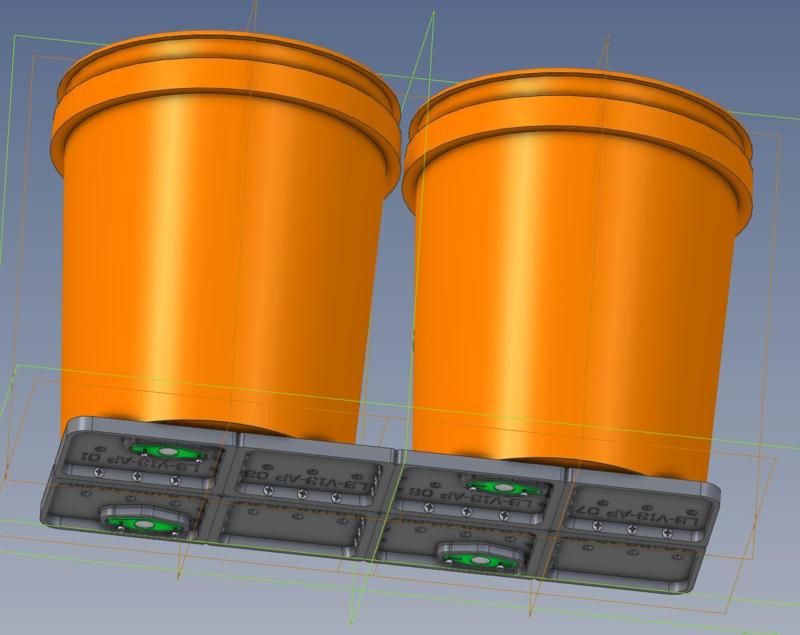
Task: Select middle screw under AP 03 label
Action: (x=304, y=494)
